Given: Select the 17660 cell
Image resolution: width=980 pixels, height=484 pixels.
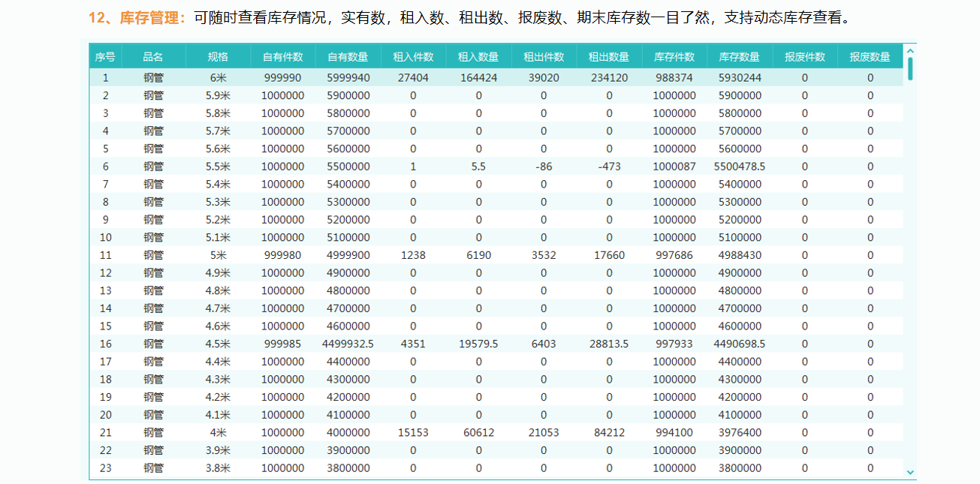Looking at the screenshot, I should [609, 255].
